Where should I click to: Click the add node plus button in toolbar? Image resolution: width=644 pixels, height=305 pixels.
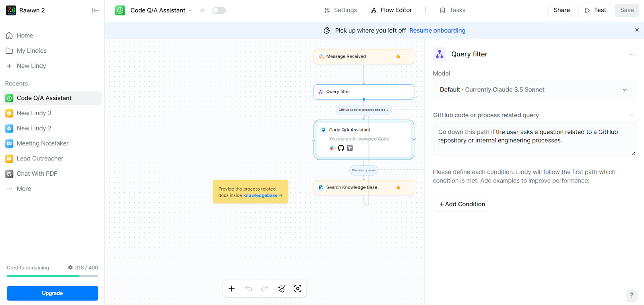tap(231, 288)
